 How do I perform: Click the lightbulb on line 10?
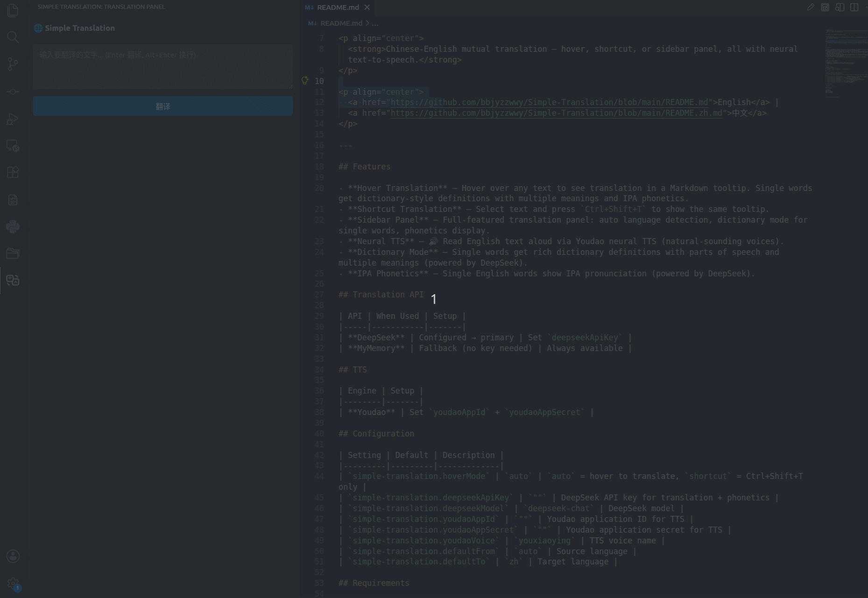305,81
